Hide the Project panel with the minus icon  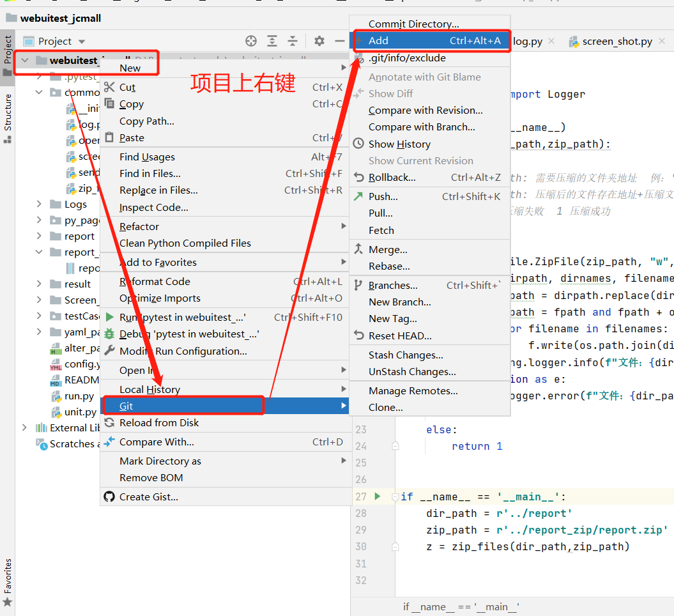[340, 42]
